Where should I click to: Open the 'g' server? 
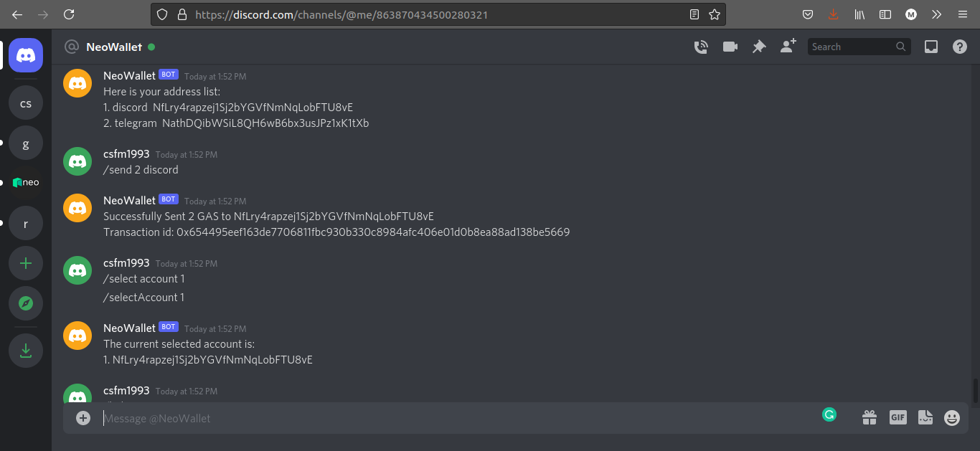pos(26,143)
